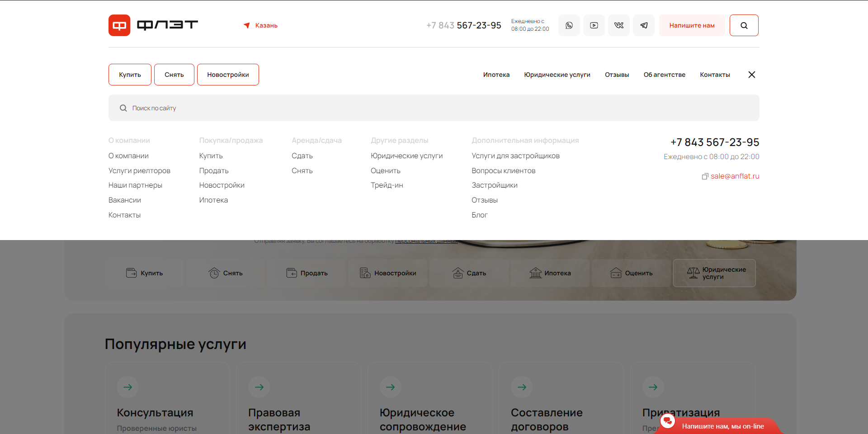Open Вакансии link

point(125,200)
